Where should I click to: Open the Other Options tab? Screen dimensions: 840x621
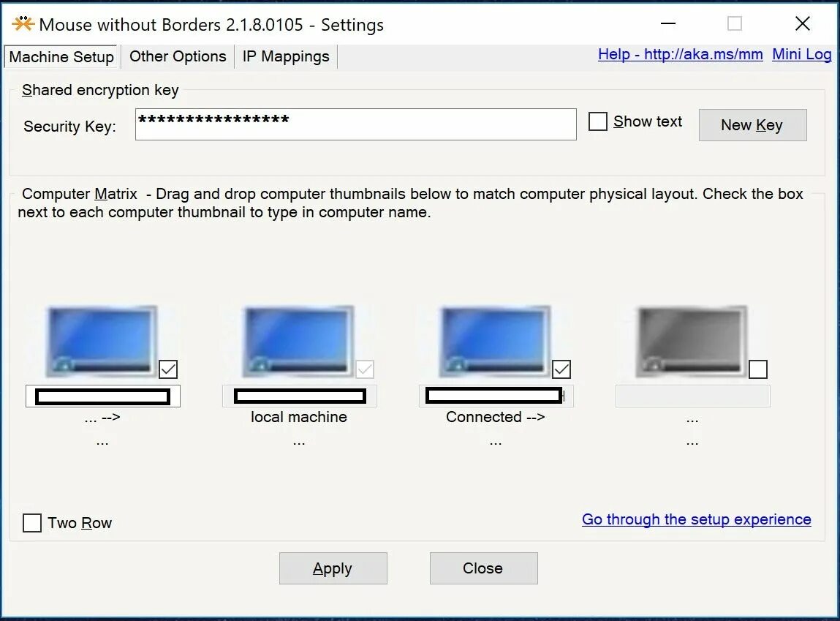[178, 56]
